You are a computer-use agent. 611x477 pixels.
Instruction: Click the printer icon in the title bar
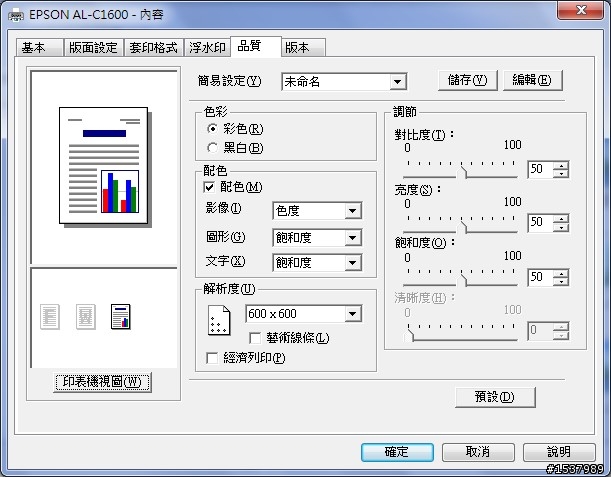[x=16, y=16]
